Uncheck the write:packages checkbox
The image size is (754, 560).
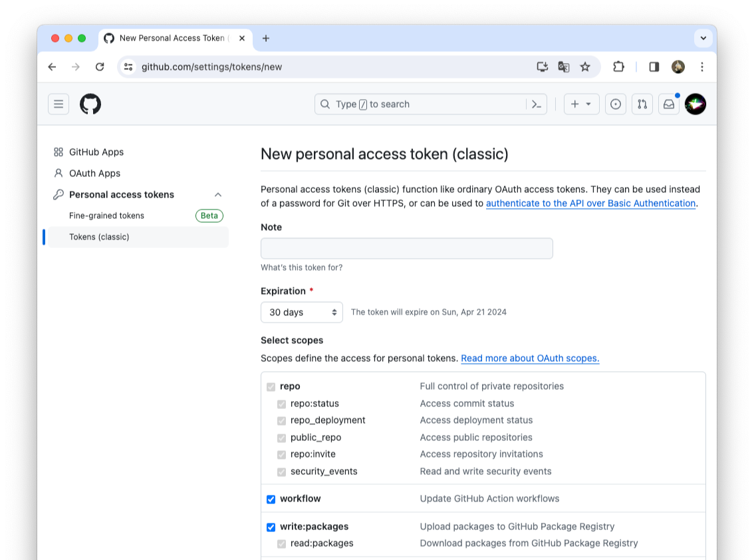(x=271, y=527)
